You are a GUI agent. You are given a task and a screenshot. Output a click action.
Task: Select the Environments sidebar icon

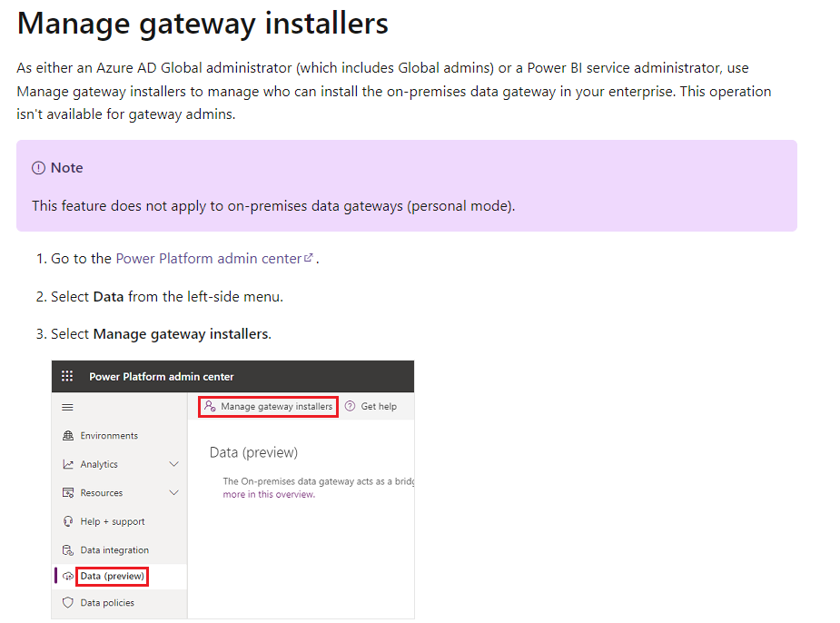coord(67,435)
